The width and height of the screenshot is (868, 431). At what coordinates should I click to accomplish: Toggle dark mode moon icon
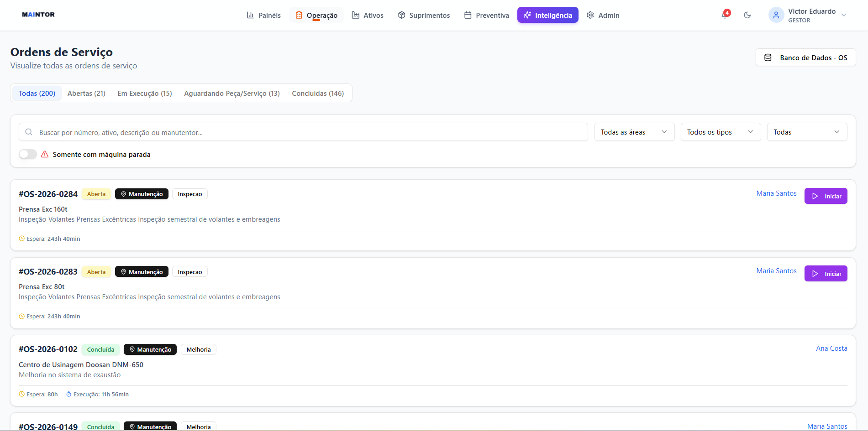point(747,15)
